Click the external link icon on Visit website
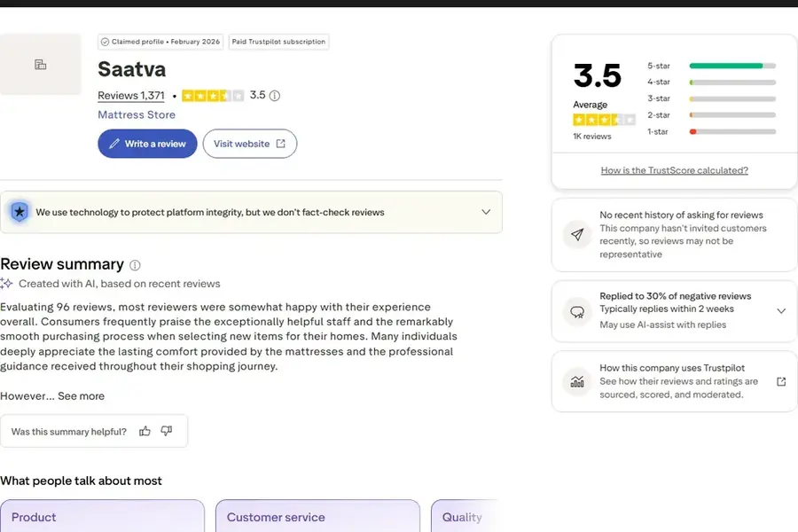This screenshot has height=532, width=798. coord(281,144)
